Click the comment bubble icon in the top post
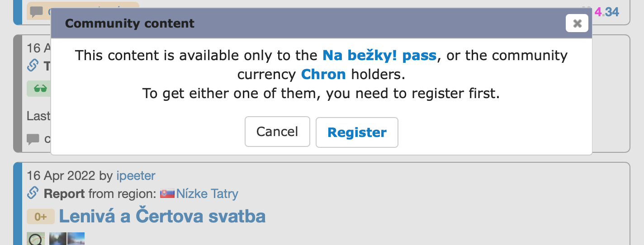 (x=37, y=12)
